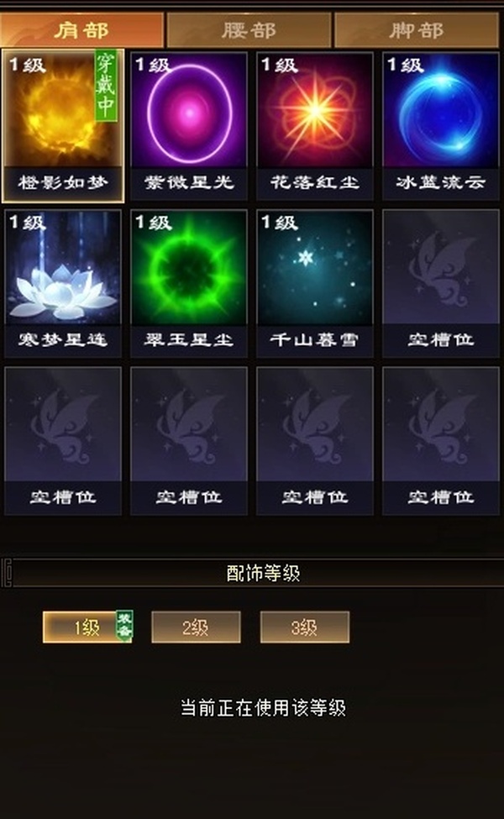Select the 紫微星光 purple ring accessory
This screenshot has width=504, height=819.
pos(188,125)
